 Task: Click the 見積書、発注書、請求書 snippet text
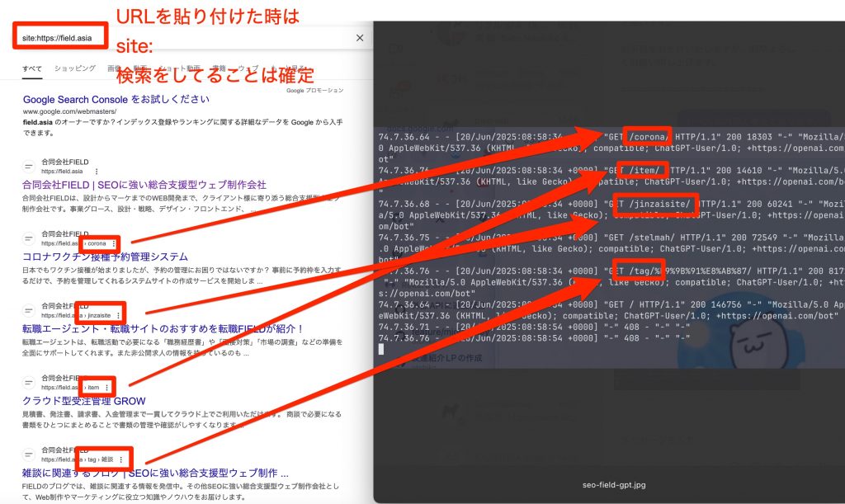[182, 420]
